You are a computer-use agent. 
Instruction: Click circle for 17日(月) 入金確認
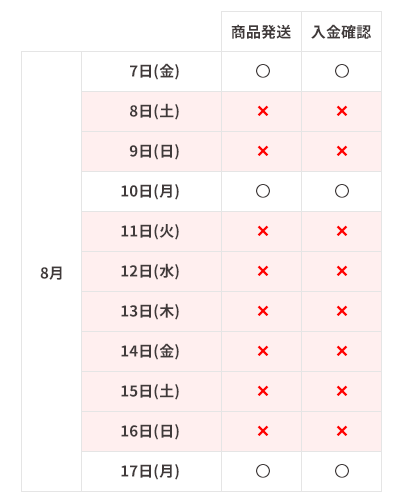(x=342, y=471)
